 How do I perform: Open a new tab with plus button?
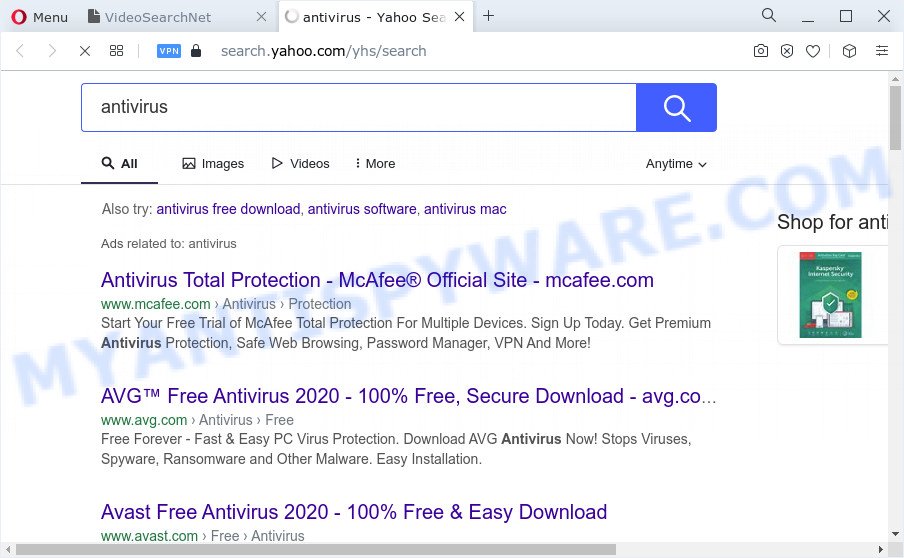[x=488, y=16]
